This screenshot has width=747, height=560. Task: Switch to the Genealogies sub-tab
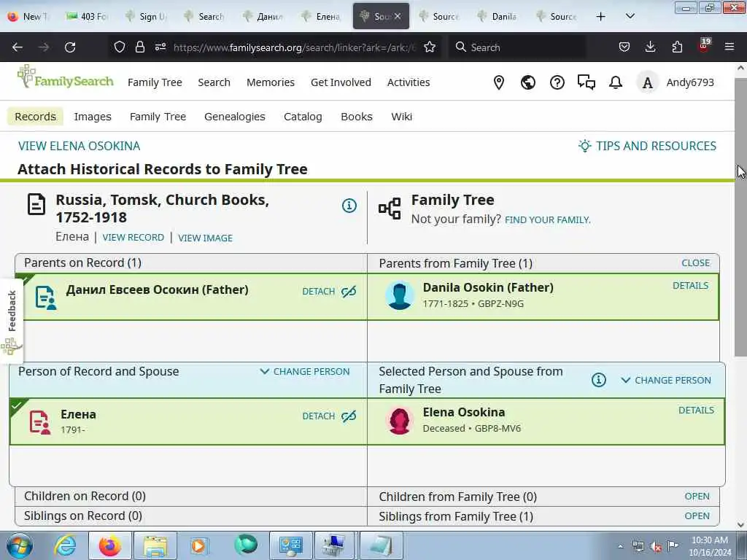[x=234, y=117]
